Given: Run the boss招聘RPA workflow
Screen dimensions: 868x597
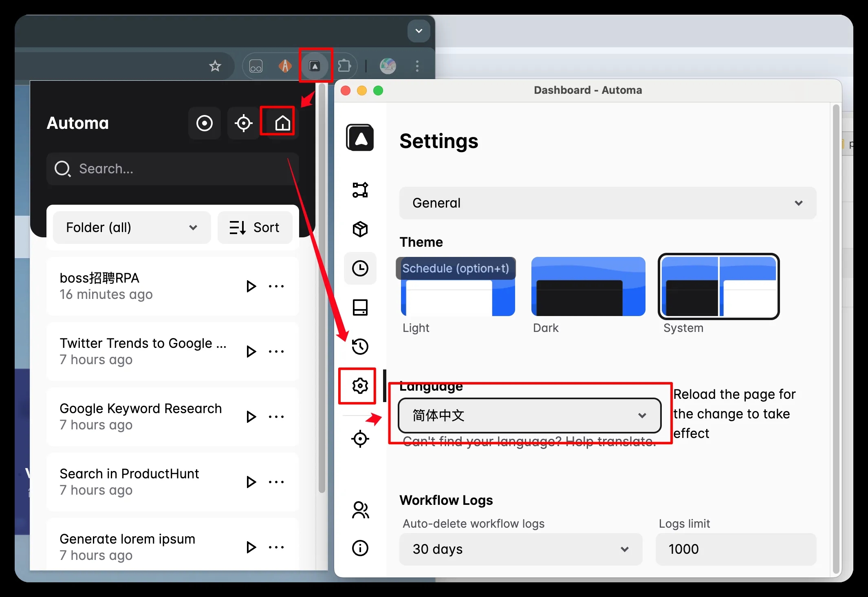Looking at the screenshot, I should coord(251,286).
